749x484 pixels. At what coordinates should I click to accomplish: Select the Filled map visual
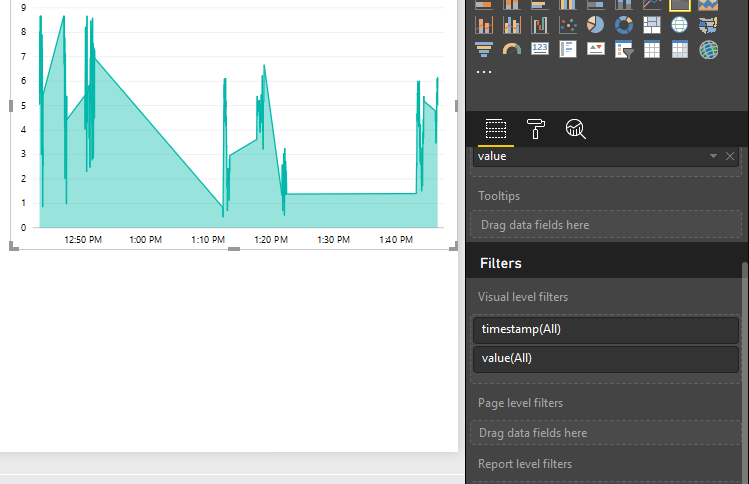pyautogui.click(x=708, y=25)
